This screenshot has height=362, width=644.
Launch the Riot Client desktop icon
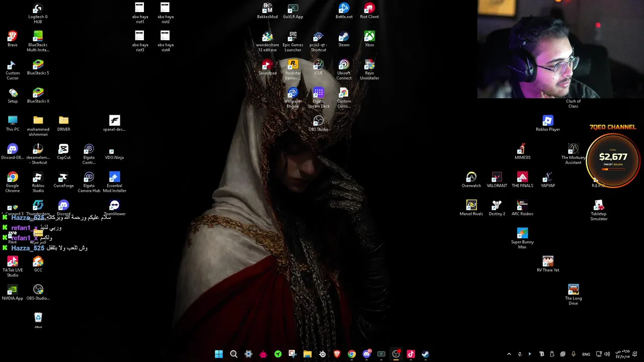point(369,11)
